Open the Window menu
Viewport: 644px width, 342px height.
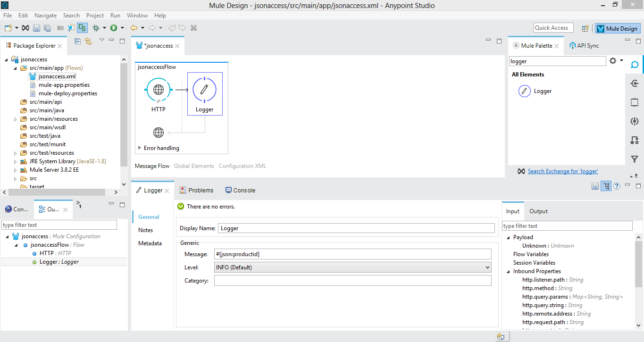coord(137,16)
